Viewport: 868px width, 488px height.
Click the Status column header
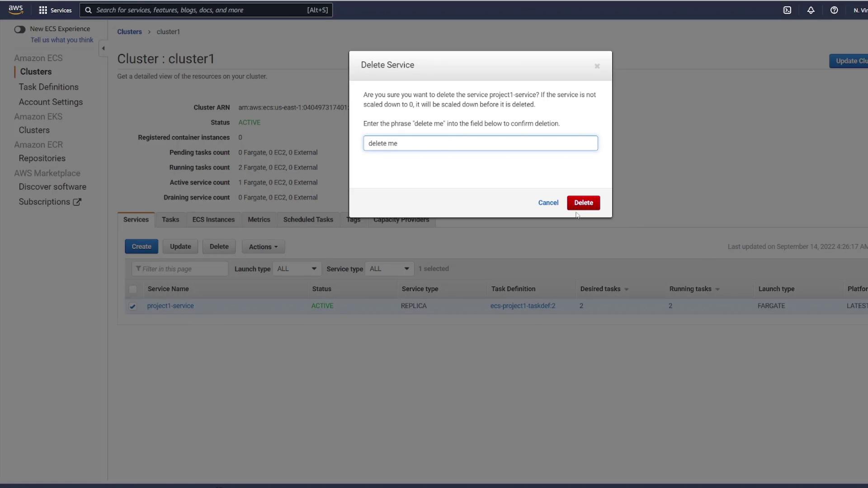[x=321, y=289]
